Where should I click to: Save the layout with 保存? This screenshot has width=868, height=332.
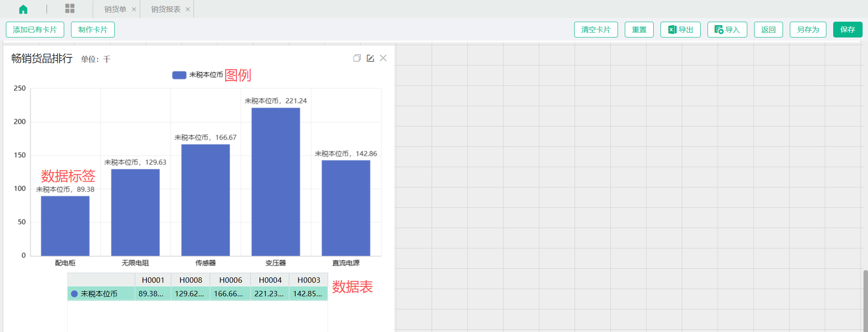point(847,30)
